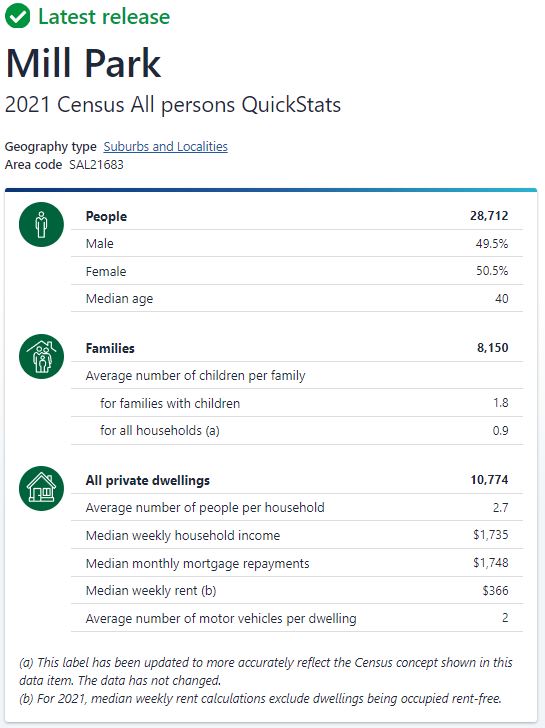Screen dimensions: 545x728
Task: Click the private dwellings house icon
Action: 41,488
